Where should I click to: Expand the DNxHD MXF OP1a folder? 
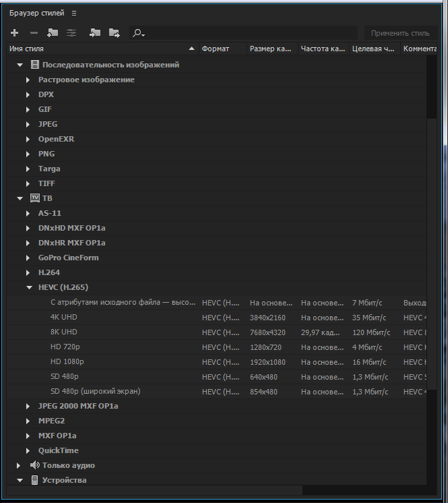pyautogui.click(x=28, y=228)
